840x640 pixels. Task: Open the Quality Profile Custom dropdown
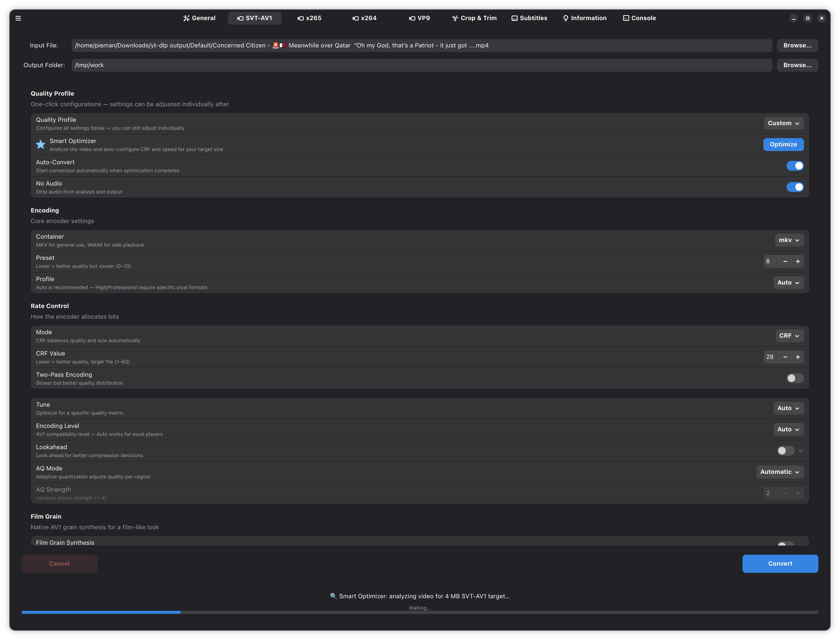(783, 123)
